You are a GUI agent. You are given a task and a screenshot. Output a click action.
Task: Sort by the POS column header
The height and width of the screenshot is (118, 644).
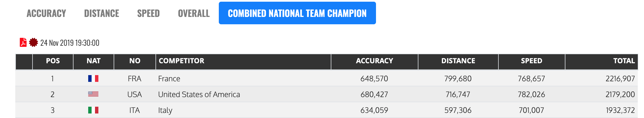click(x=53, y=61)
